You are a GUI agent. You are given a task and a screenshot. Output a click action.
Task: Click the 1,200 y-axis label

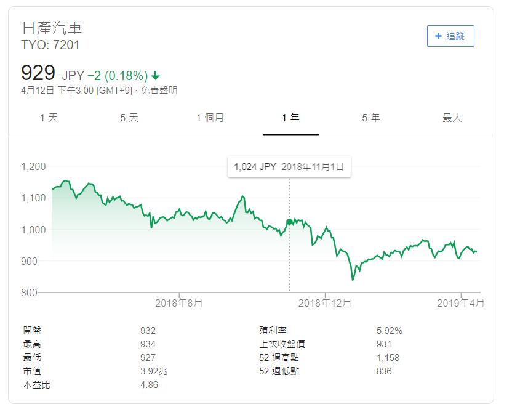tap(33, 166)
